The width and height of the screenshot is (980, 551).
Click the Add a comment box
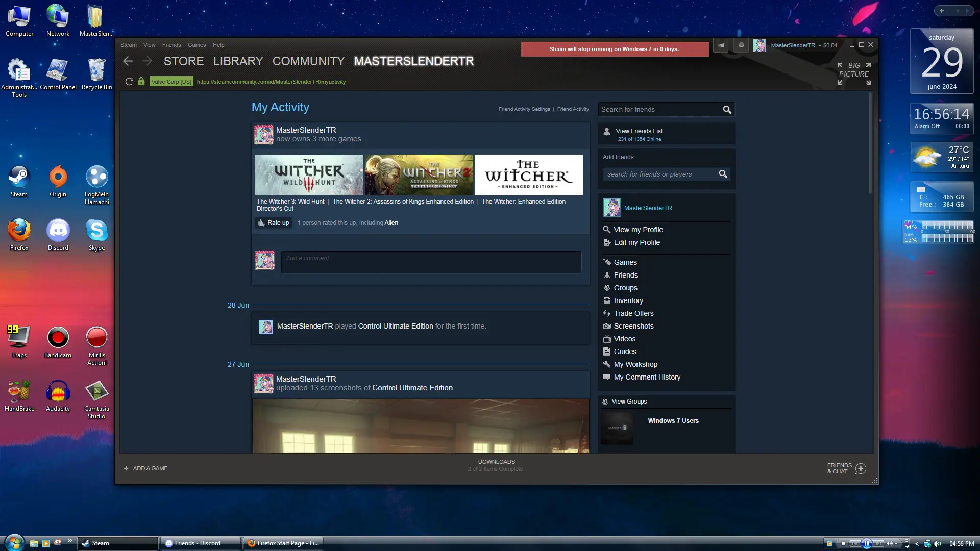point(431,262)
